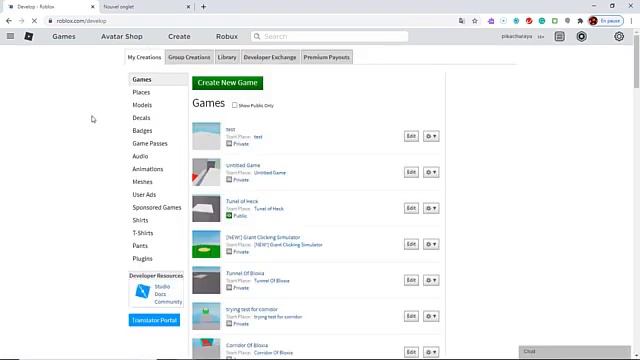
Task: Click the Translator Portal button
Action: [x=154, y=320]
